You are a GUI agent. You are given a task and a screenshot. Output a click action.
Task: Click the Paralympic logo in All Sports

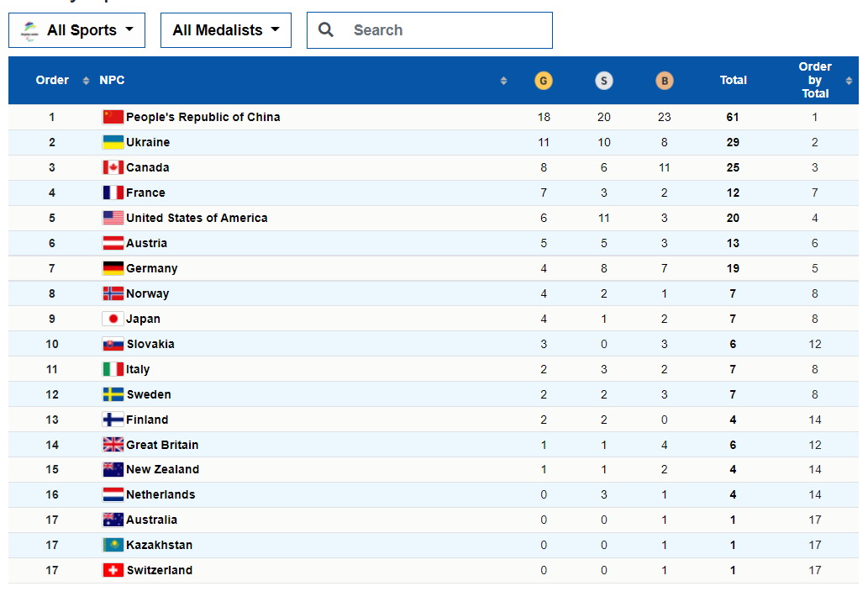tap(29, 31)
